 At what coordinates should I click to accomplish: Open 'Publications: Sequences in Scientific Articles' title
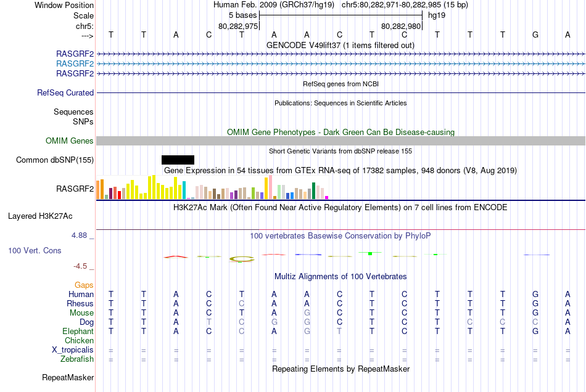[x=340, y=103]
